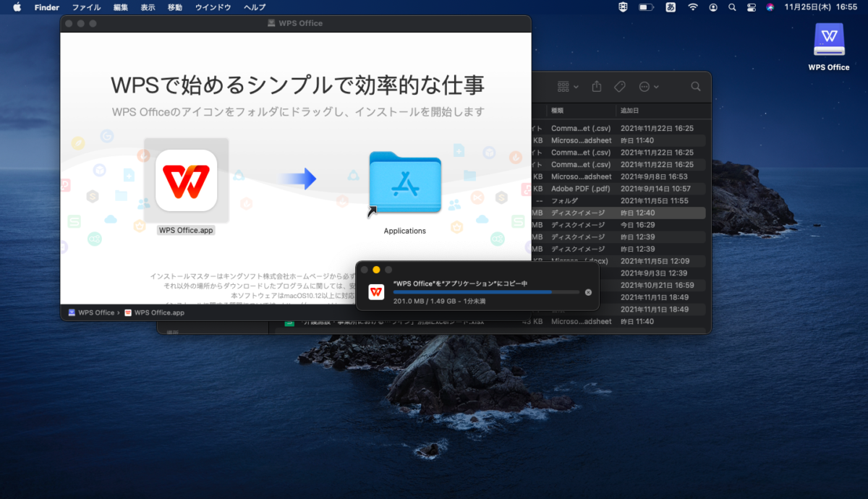Click the WPS Office.app icon in installer
This screenshot has height=499, width=868.
click(x=186, y=180)
